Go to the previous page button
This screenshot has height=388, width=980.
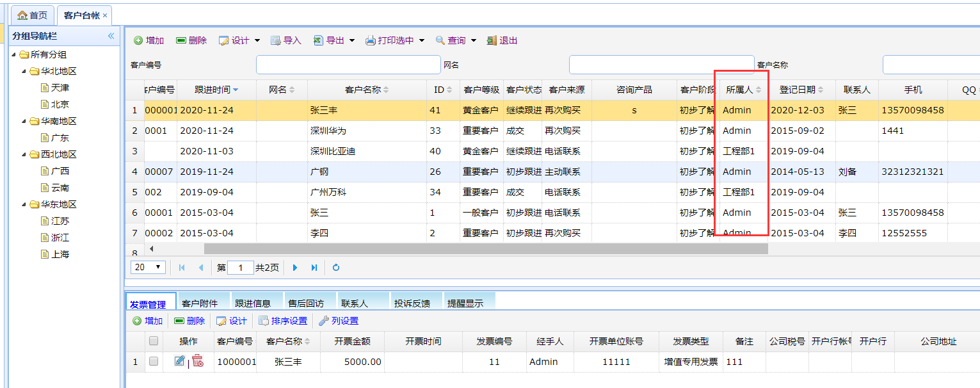(201, 268)
